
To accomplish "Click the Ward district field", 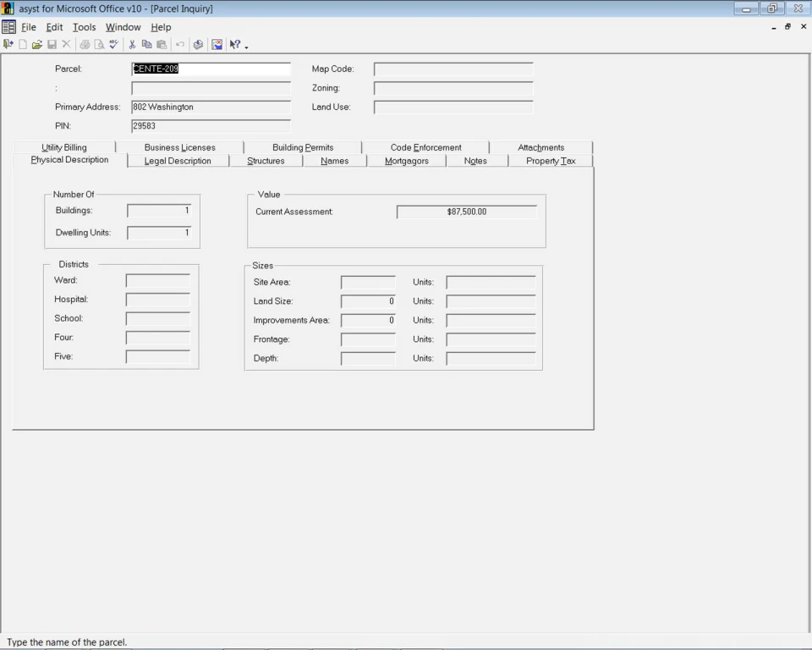I will 158,280.
